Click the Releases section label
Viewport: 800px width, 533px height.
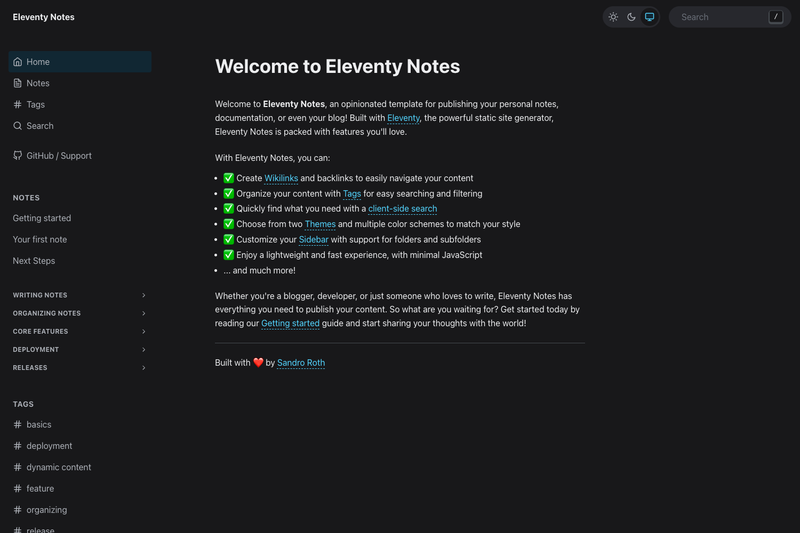click(30, 368)
